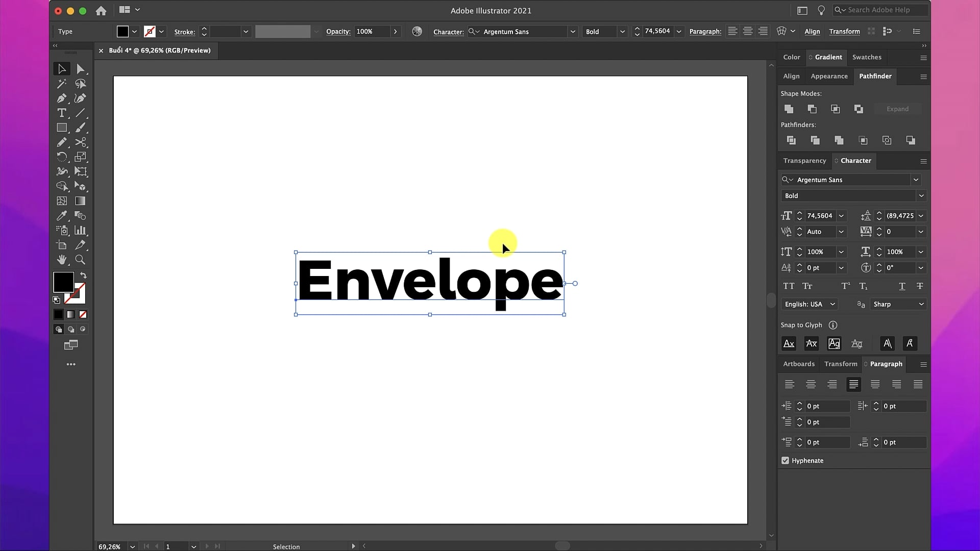Select Justify with last line aligned left
Screen dimensions: 980x551
tap(853, 384)
